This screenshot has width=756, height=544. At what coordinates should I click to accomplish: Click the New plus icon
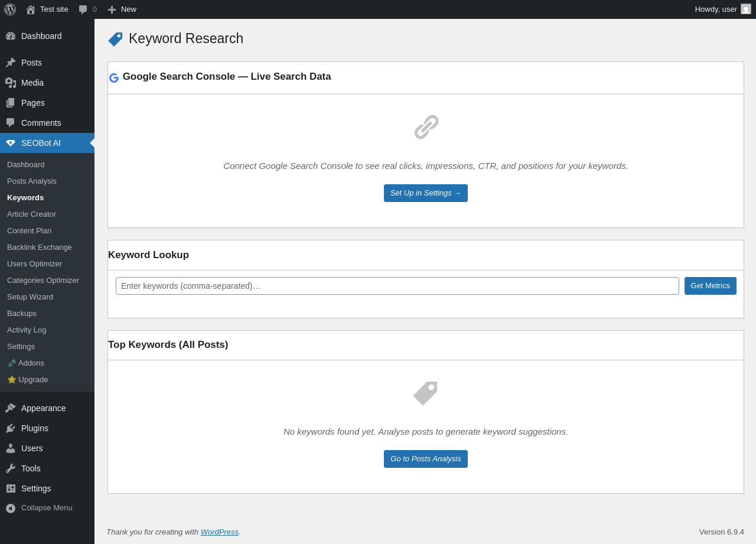[x=112, y=9]
